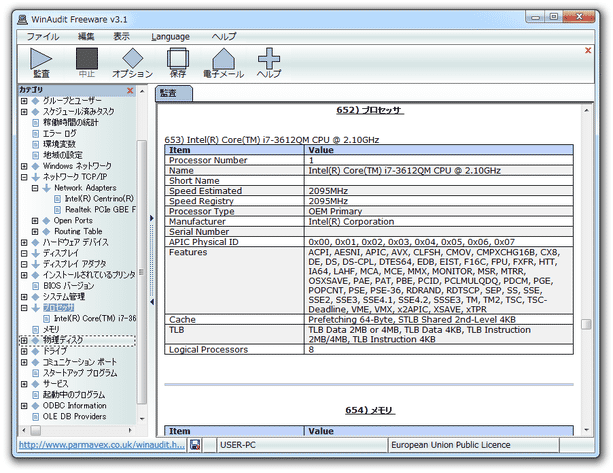
Task: Expand ハードウェア デバイス tree node
Action: click(24, 242)
